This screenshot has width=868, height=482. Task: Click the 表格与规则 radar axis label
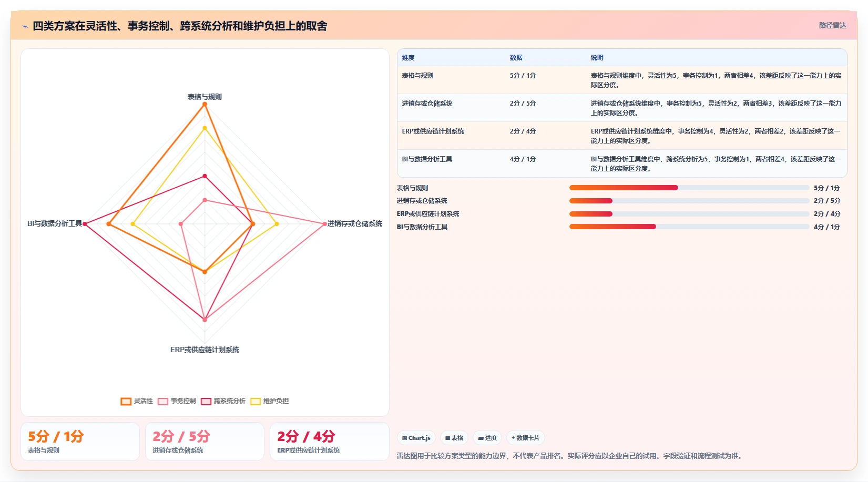tap(205, 97)
